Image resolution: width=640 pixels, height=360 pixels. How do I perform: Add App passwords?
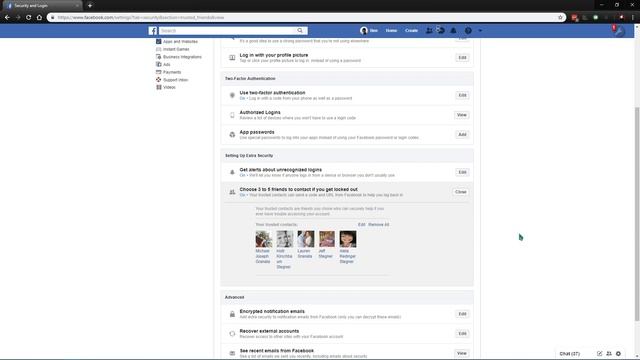462,134
